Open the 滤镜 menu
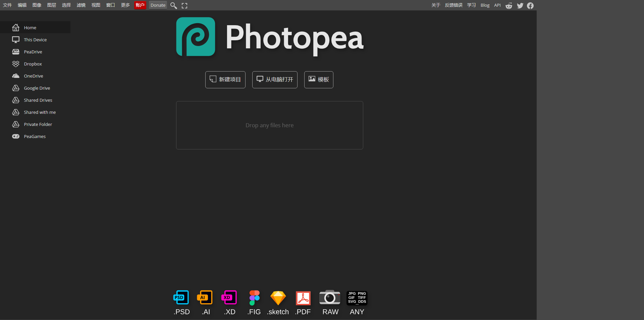 tap(81, 5)
